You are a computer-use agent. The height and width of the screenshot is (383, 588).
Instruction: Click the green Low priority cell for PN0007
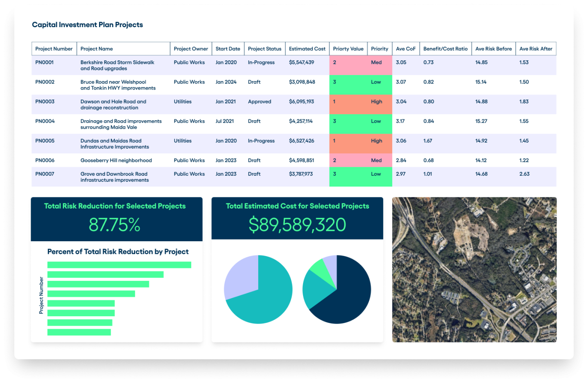[377, 174]
